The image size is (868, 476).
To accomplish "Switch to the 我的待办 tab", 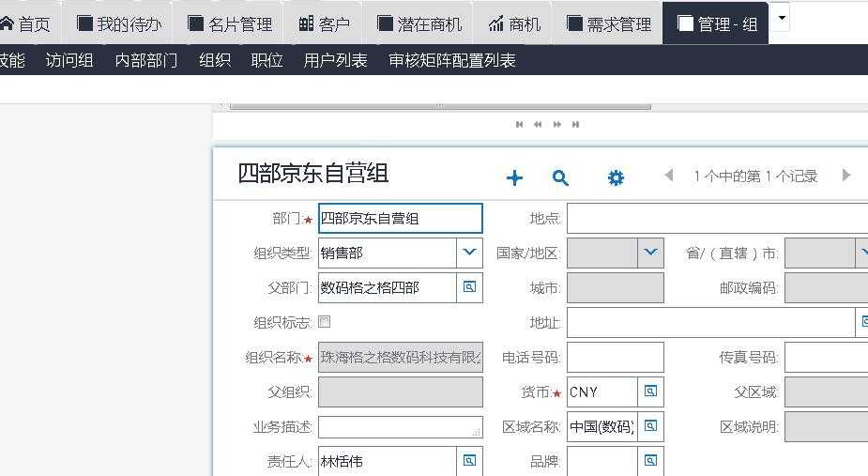I will (119, 23).
